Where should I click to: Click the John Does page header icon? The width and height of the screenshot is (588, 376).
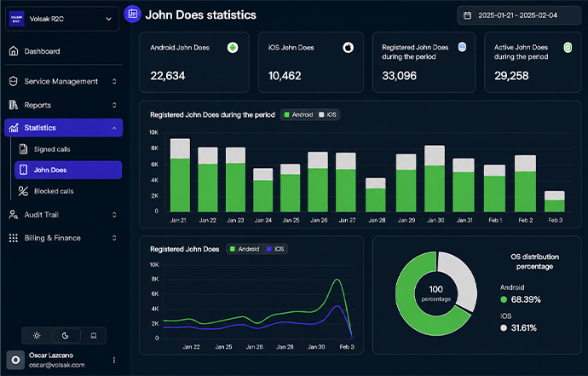[x=132, y=14]
